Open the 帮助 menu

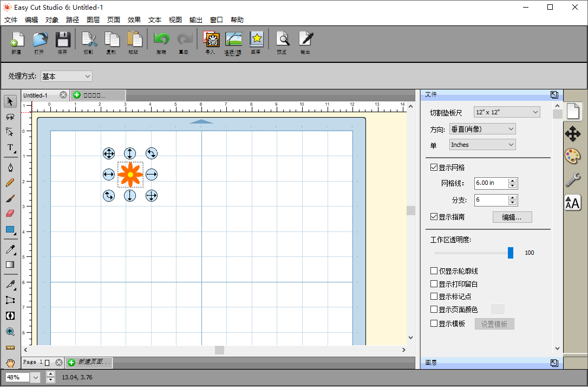click(237, 20)
